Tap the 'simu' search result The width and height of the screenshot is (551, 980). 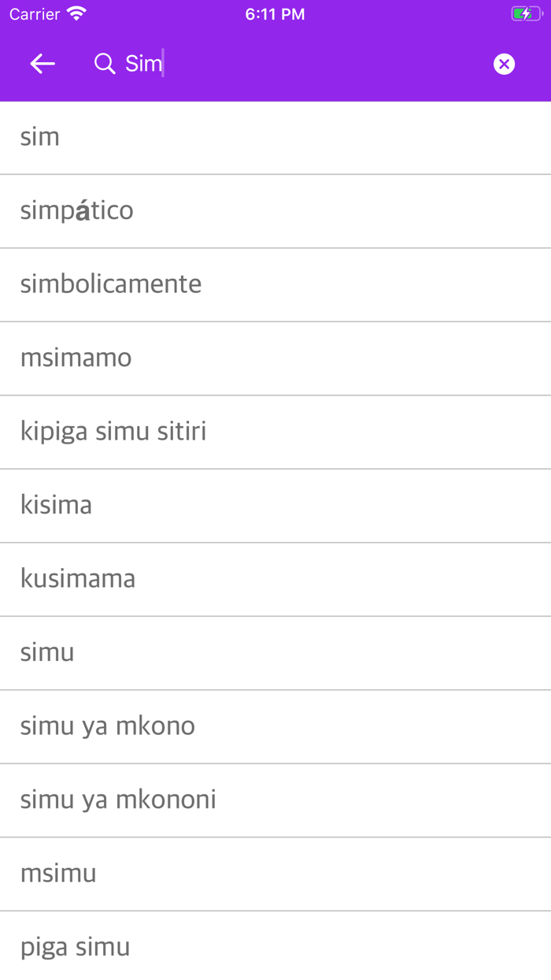(275, 652)
